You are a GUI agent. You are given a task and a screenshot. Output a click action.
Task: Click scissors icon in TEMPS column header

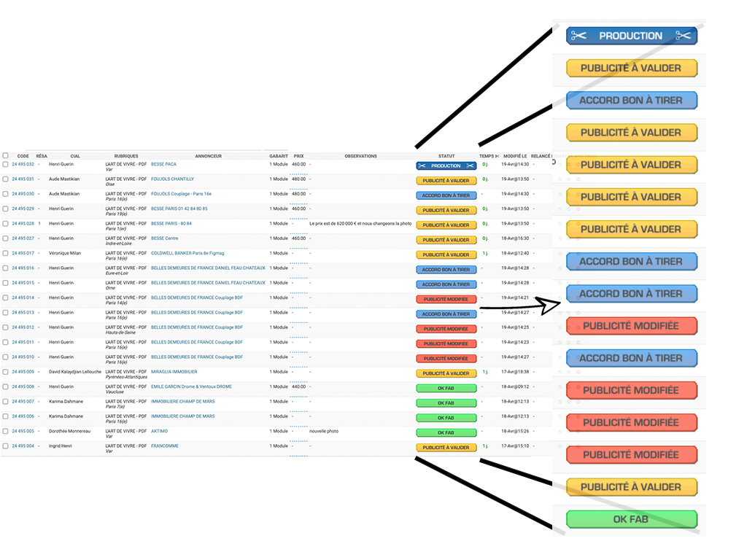point(497,156)
